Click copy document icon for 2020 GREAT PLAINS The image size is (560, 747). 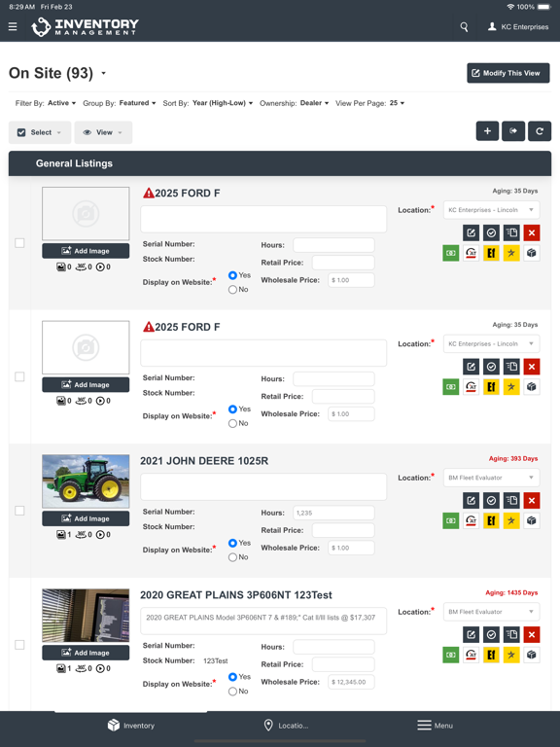tap(511, 634)
